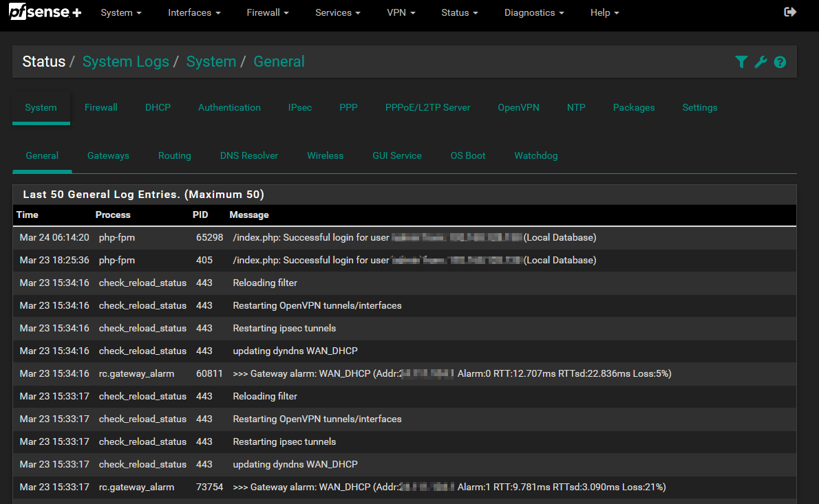Switch to the Authentication log tab

(x=229, y=107)
